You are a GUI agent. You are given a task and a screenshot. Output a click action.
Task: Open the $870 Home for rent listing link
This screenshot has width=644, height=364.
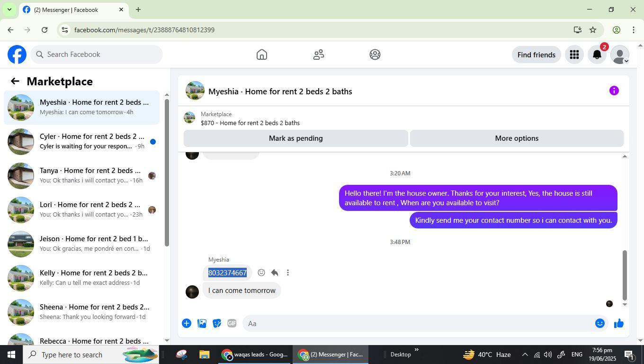pyautogui.click(x=250, y=123)
